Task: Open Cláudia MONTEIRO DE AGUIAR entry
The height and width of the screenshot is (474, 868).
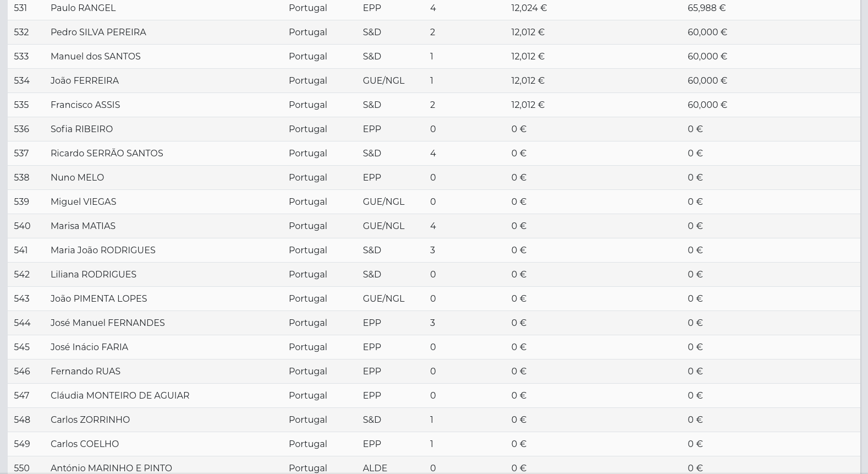Action: point(120,396)
